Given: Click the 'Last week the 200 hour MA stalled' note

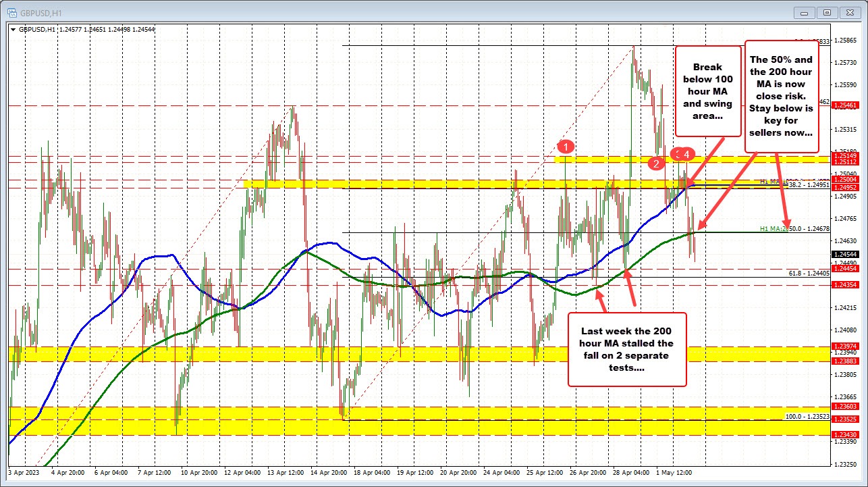Looking at the screenshot, I should [626, 350].
